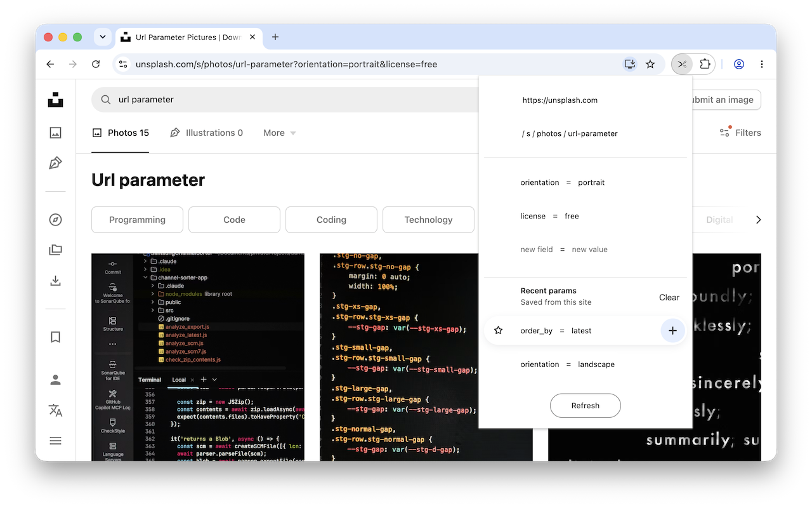Select the Programming topic chip
812x508 pixels.
coord(137,220)
